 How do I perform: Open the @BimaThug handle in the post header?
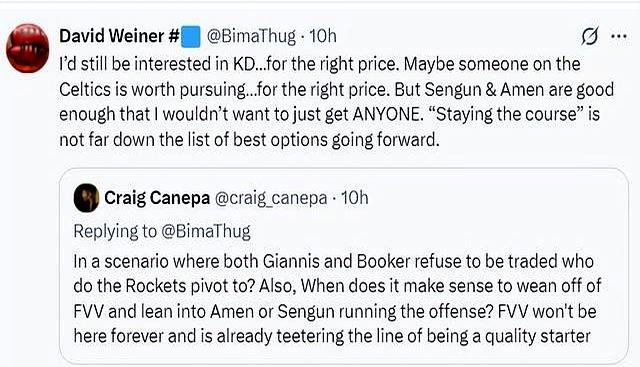pyautogui.click(x=251, y=36)
